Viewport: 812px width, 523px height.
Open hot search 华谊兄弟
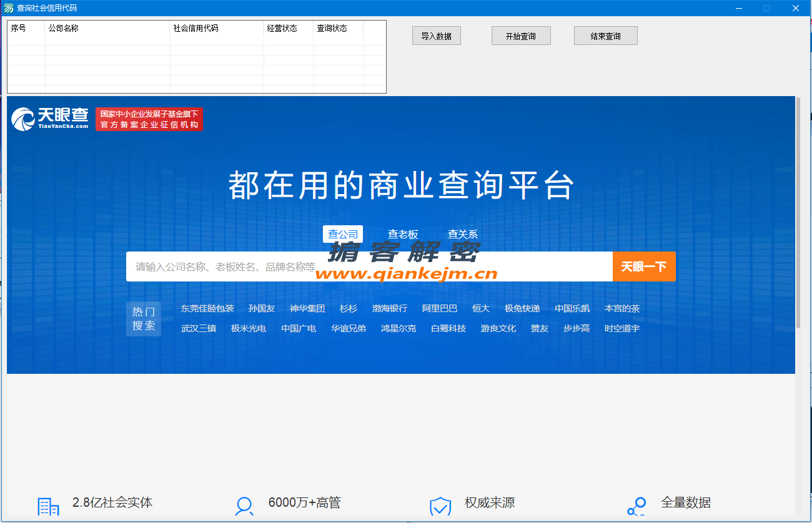[x=349, y=328]
